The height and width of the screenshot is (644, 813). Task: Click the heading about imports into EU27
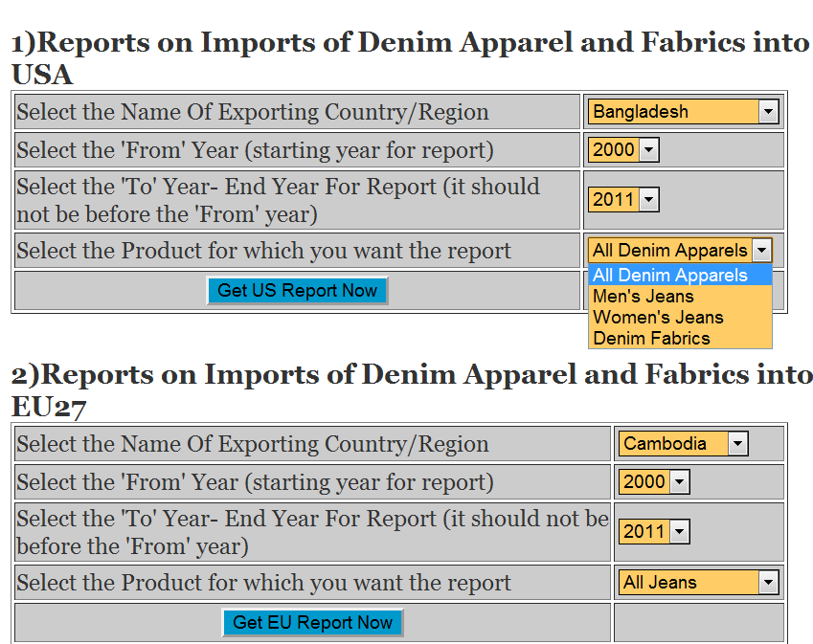coord(412,389)
